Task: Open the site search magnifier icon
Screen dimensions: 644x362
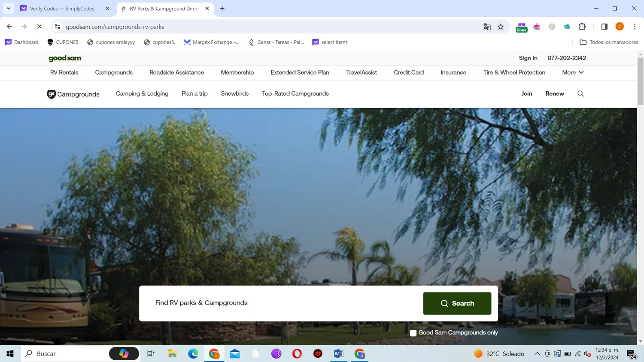Action: [x=580, y=94]
